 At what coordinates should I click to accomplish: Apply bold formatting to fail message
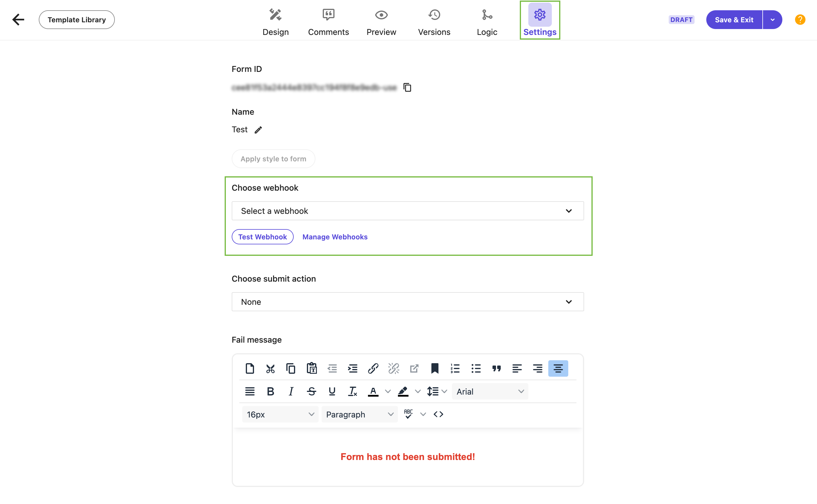click(270, 391)
